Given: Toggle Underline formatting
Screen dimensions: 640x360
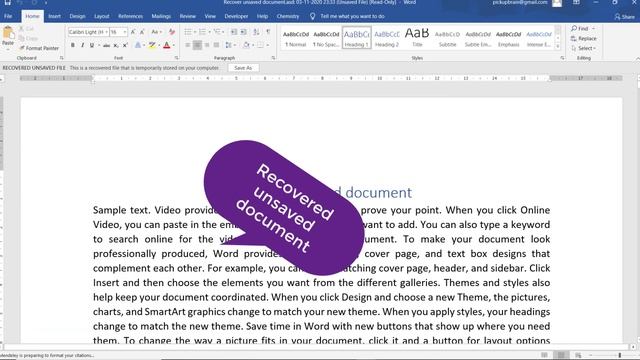Looking at the screenshot, I should (x=91, y=45).
